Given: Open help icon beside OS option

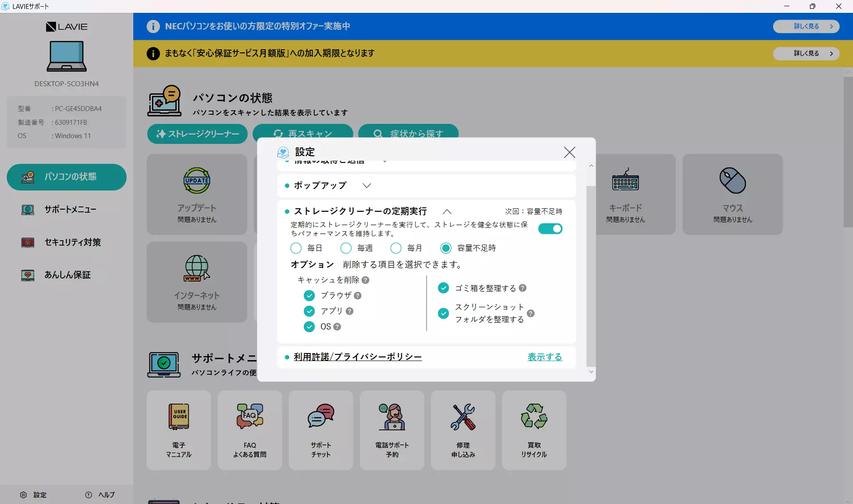Looking at the screenshot, I should 337,327.
